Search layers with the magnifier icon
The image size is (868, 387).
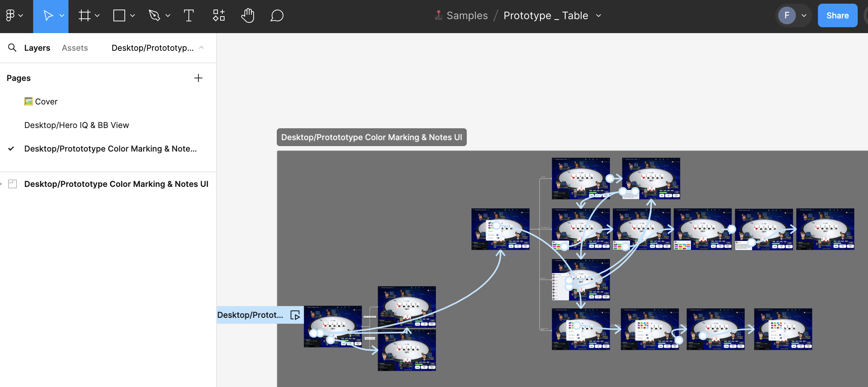pos(12,48)
